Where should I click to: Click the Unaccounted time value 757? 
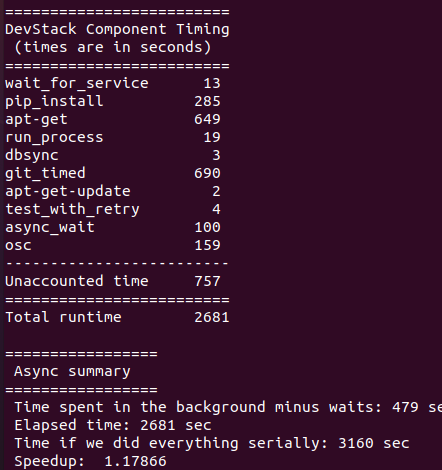pos(207,281)
